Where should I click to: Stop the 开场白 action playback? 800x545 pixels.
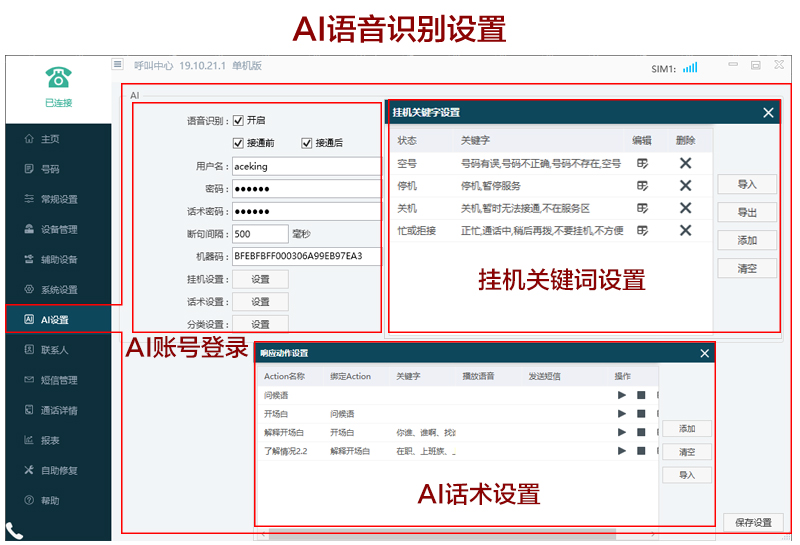pyautogui.click(x=641, y=413)
